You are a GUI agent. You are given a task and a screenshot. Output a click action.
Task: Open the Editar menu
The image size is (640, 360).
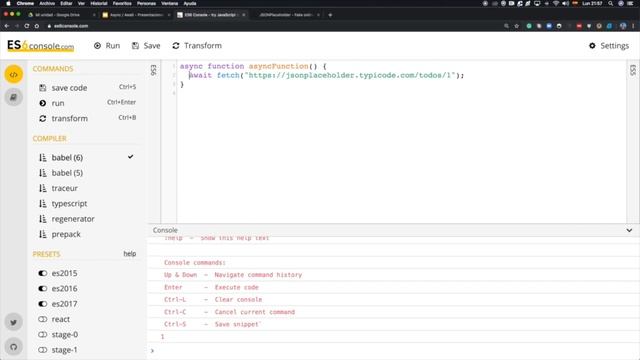(66, 3)
